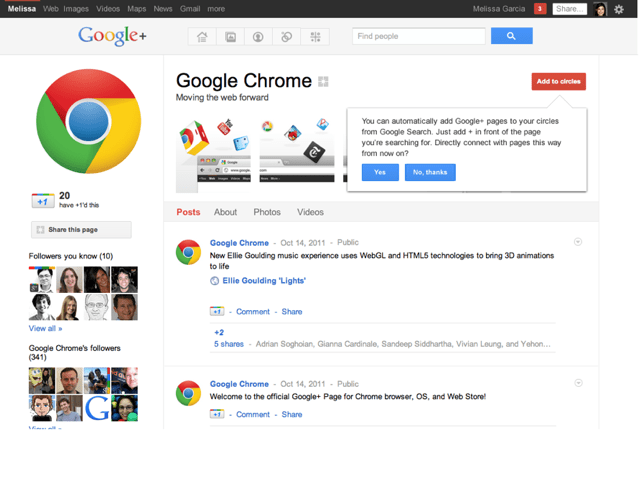Open the 5 shares link

tap(229, 344)
